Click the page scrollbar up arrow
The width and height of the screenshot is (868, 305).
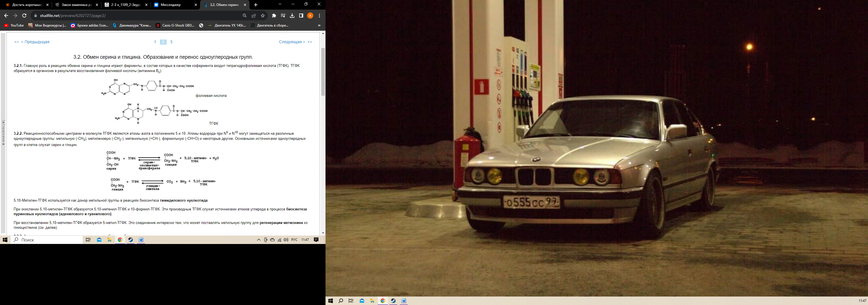(323, 33)
